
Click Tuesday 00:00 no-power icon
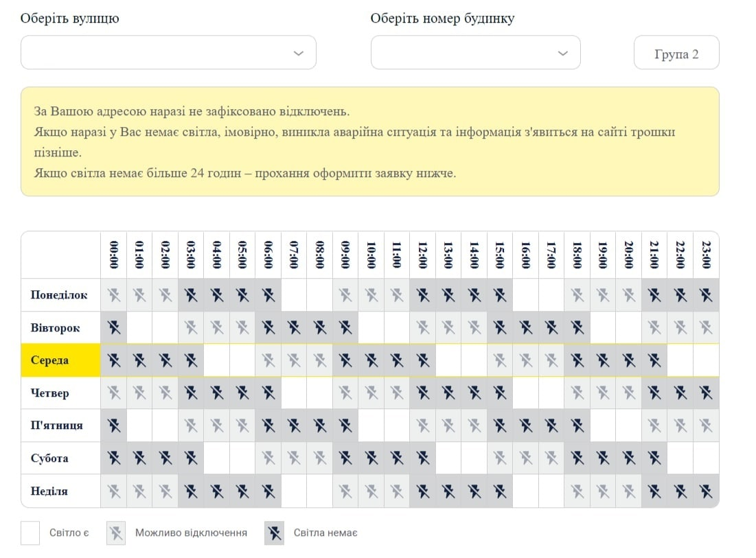point(113,327)
